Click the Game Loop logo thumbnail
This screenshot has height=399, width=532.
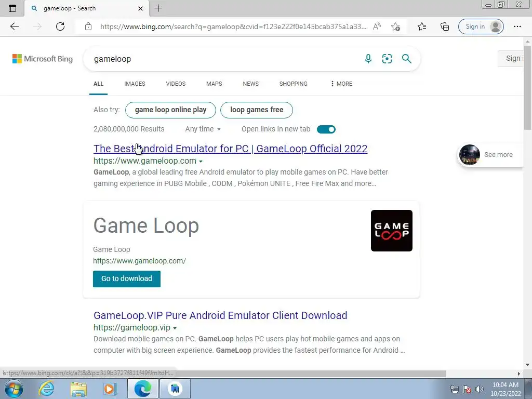pos(392,231)
